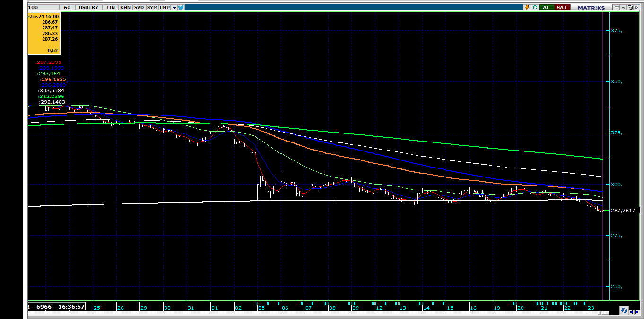
Task: Click the orange lightning bolt icon
Action: point(527,8)
